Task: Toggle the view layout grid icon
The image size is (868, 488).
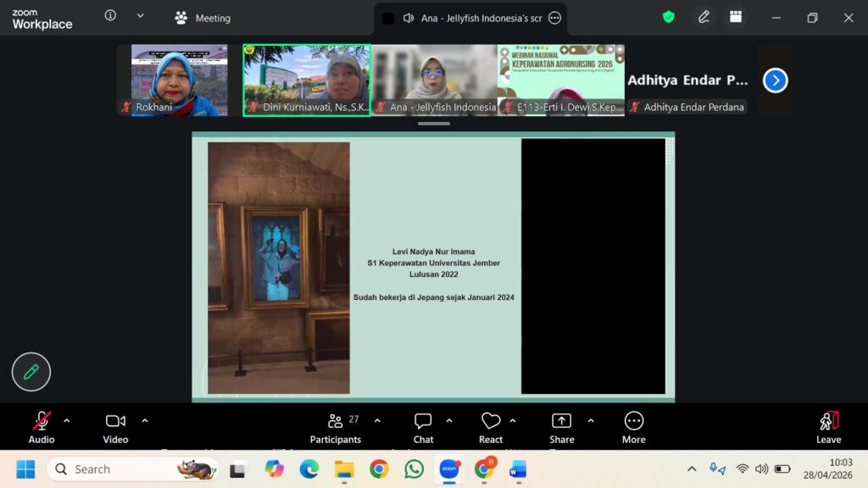Action: [x=736, y=17]
